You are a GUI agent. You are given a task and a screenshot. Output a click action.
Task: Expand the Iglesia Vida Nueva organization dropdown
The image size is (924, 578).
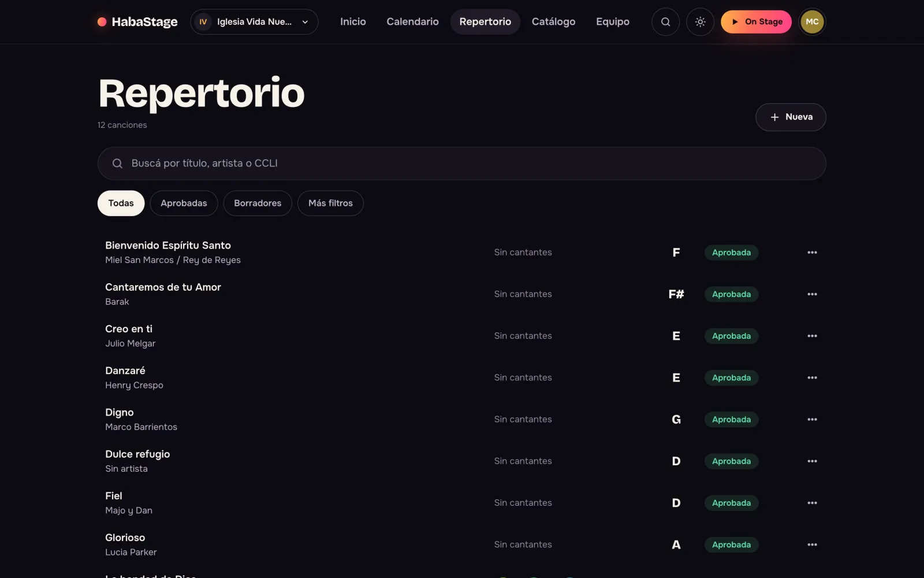[x=254, y=22]
